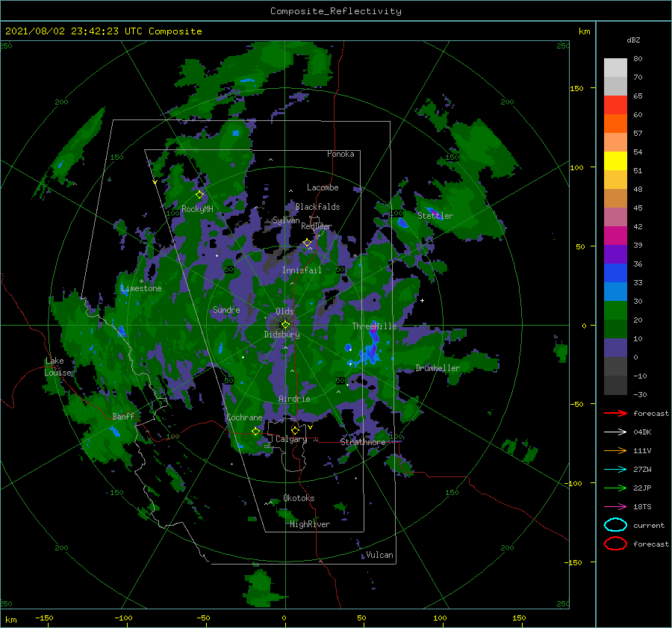Image resolution: width=672 pixels, height=628 pixels.
Task: Select the Olds label on map
Action: point(284,311)
